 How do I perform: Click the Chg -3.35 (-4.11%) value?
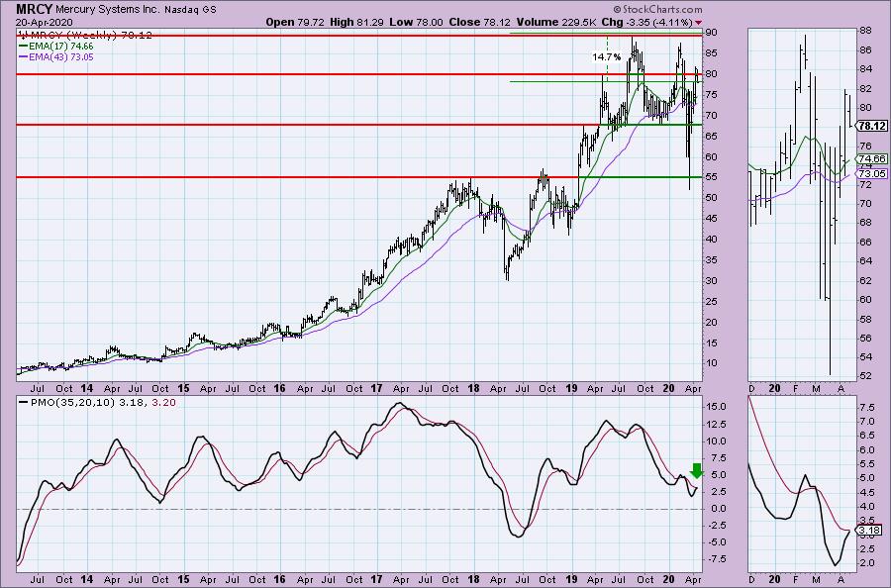coord(646,23)
